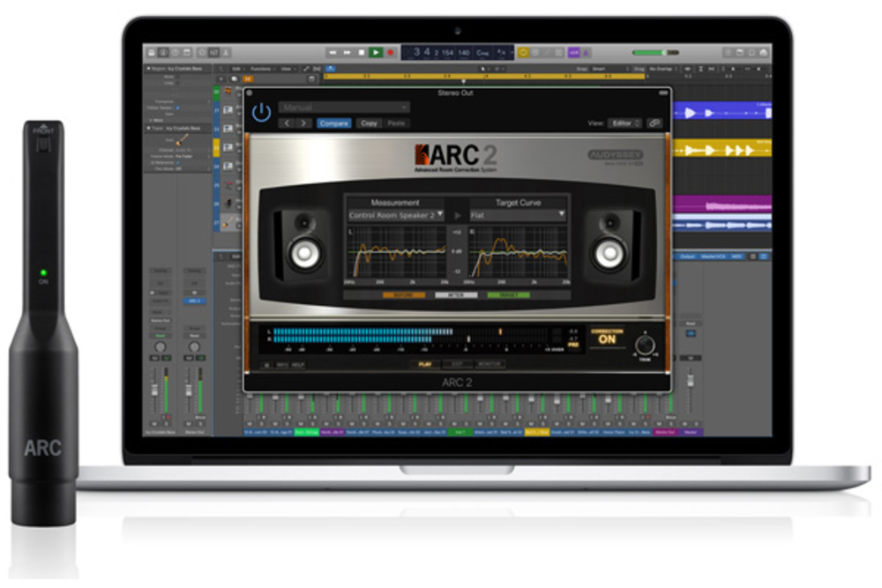882x588 pixels.
Task: Click the Stop transport button
Action: coord(362,52)
